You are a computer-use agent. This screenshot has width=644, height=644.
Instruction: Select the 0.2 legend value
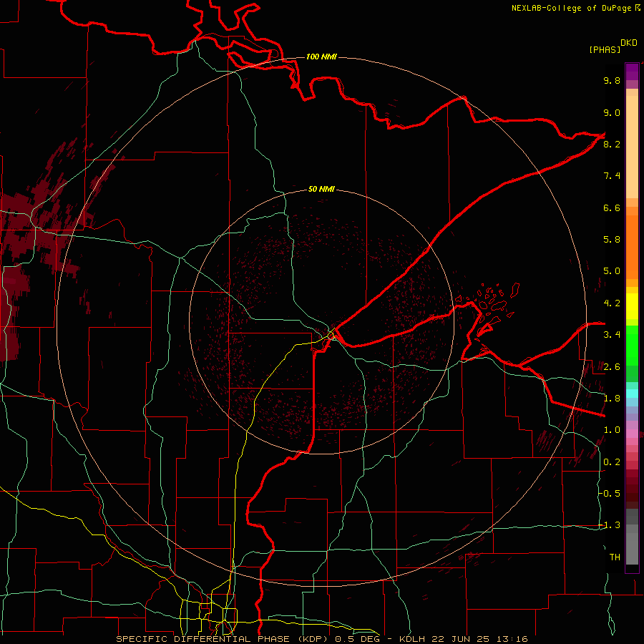pos(612,462)
